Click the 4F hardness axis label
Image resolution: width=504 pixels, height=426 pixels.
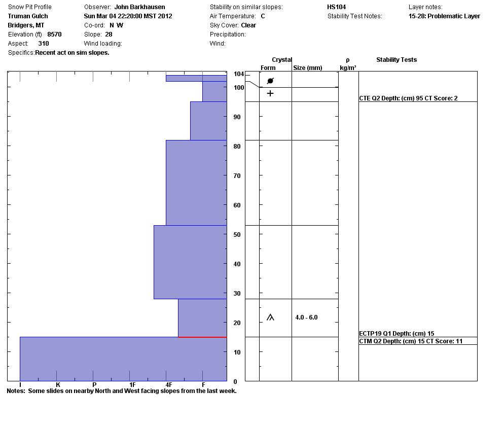(x=169, y=385)
